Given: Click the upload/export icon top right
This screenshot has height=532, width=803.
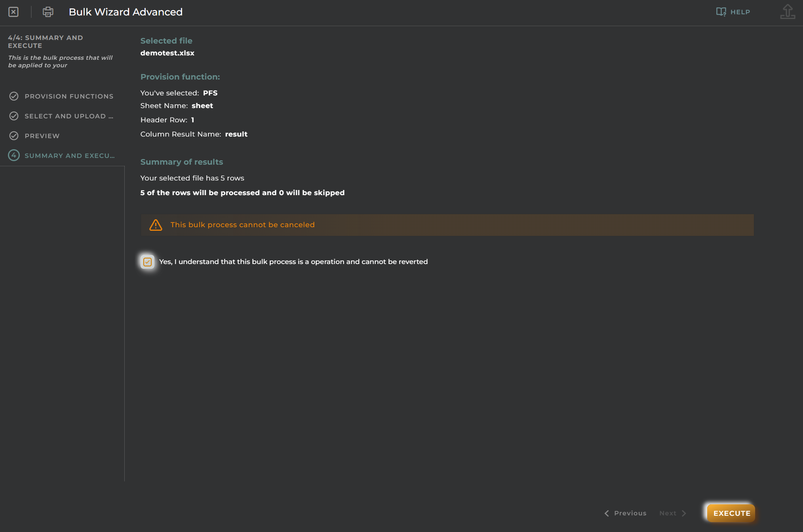Looking at the screenshot, I should 788,11.
